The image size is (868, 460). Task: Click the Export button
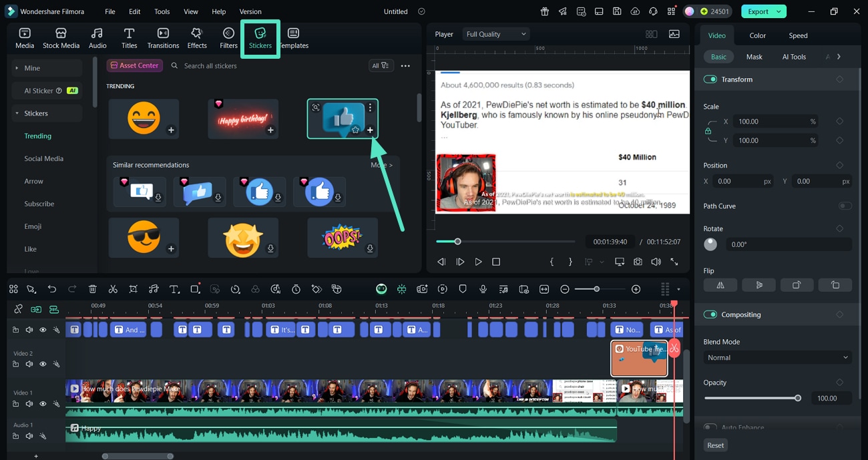pyautogui.click(x=763, y=11)
